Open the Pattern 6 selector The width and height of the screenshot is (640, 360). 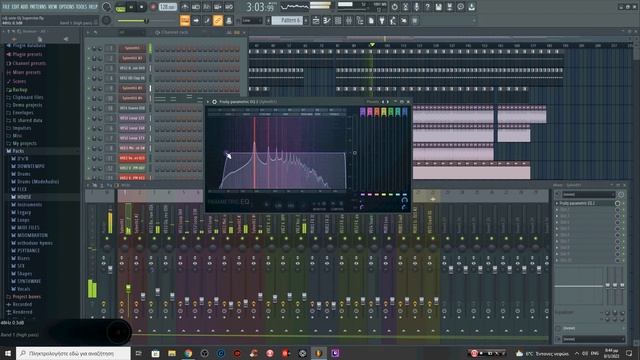[288, 20]
